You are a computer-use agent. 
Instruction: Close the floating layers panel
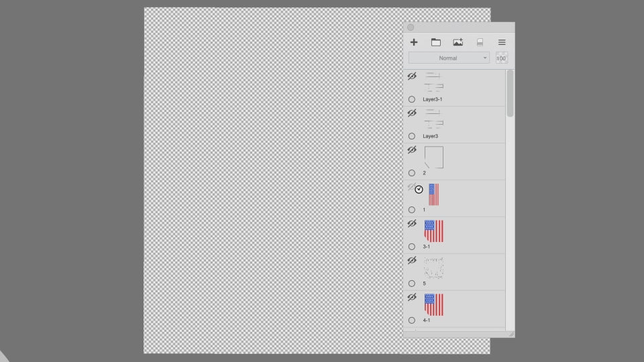pos(411,27)
